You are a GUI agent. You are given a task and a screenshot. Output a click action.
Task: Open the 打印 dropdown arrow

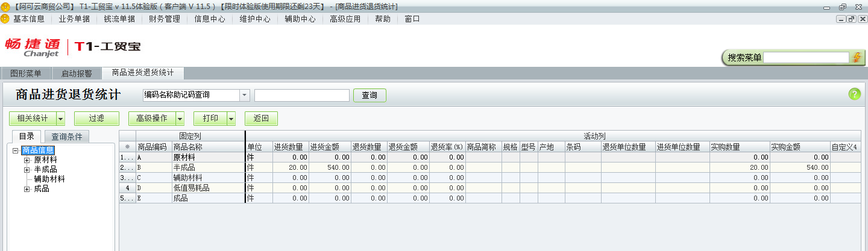[231, 119]
